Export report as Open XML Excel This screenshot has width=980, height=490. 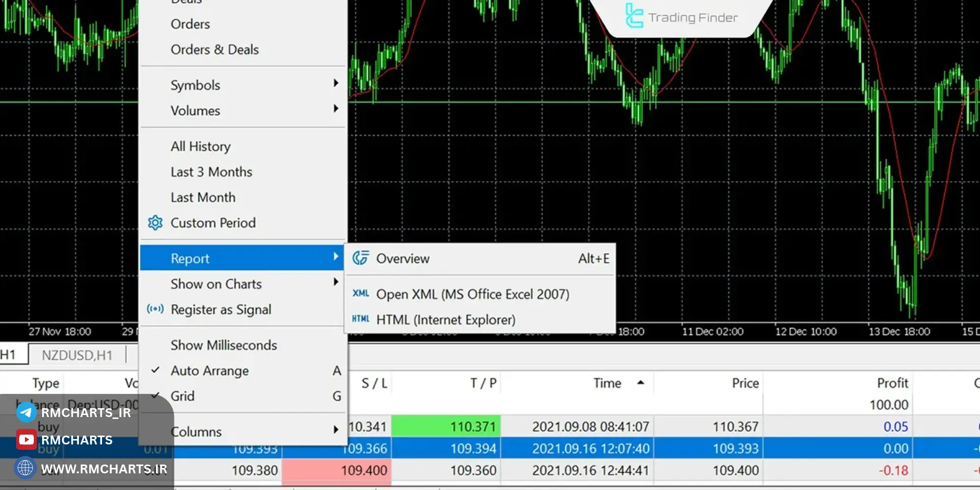(480, 294)
